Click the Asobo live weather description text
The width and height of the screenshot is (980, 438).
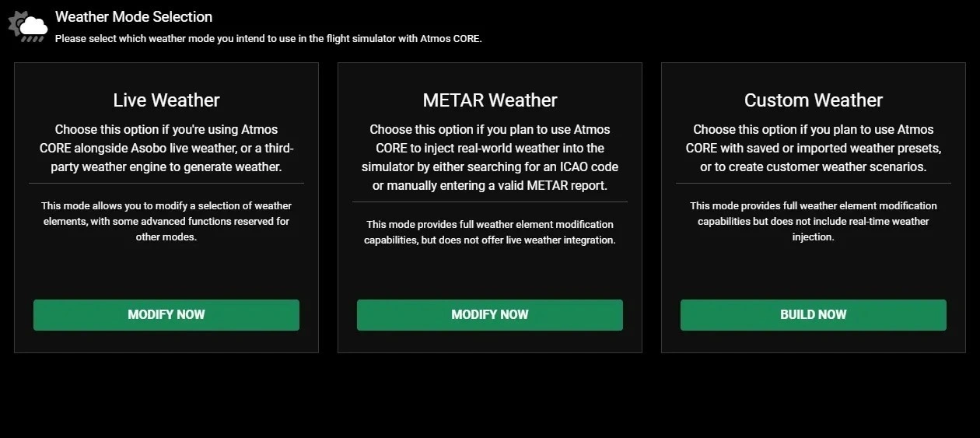[166, 148]
